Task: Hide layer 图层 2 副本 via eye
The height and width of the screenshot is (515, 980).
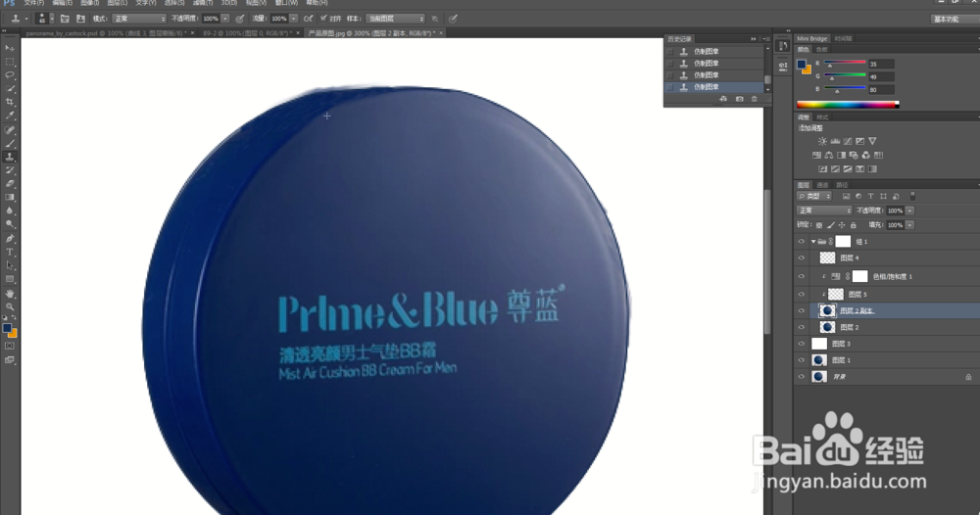Action: coord(802,310)
